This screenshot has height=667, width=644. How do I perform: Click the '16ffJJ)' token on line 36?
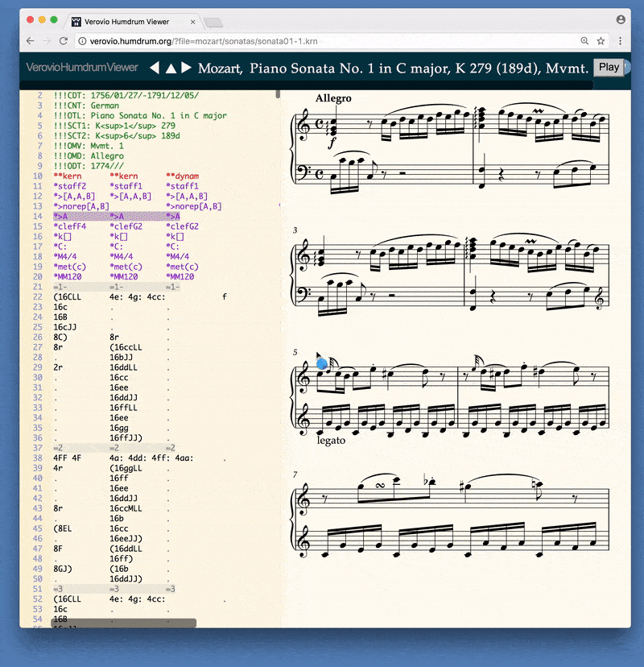point(126,437)
